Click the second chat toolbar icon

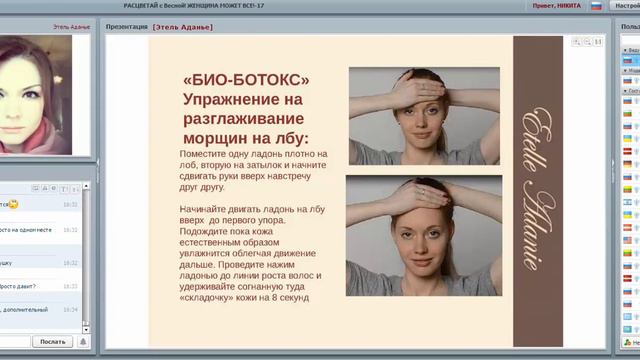click(x=45, y=188)
